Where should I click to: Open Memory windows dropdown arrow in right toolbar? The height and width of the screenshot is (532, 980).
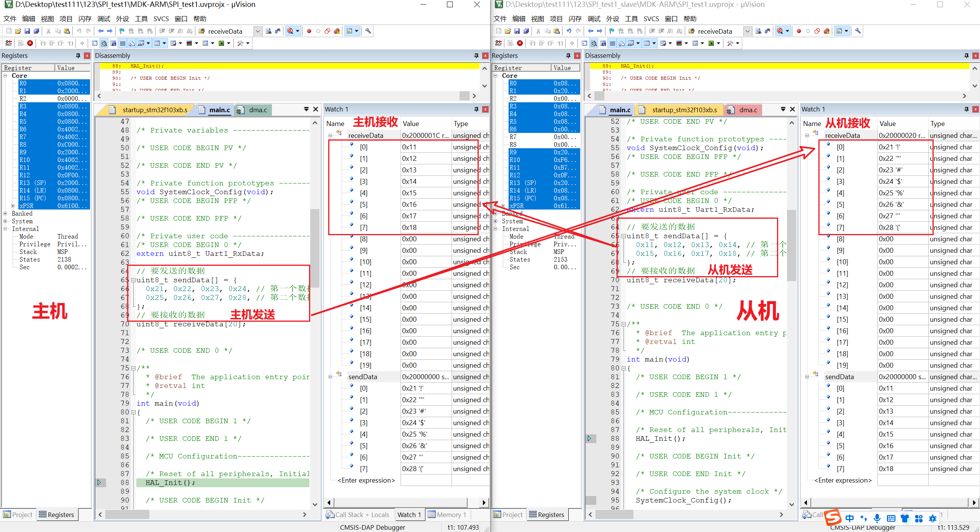(x=654, y=43)
